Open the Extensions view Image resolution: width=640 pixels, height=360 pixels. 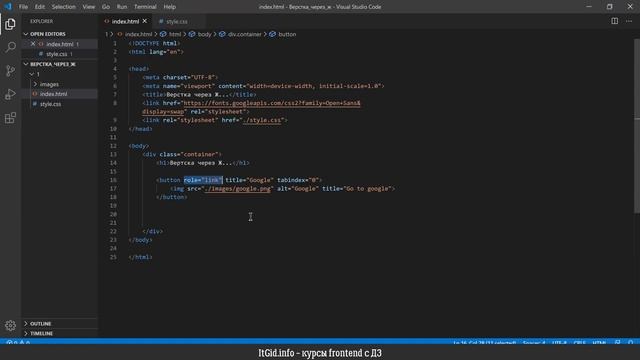point(10,118)
